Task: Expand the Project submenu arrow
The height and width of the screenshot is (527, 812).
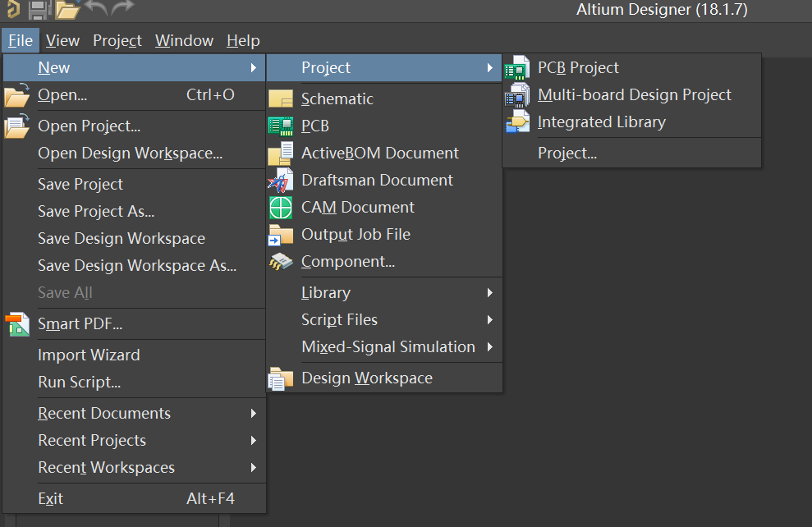Action: tap(490, 68)
